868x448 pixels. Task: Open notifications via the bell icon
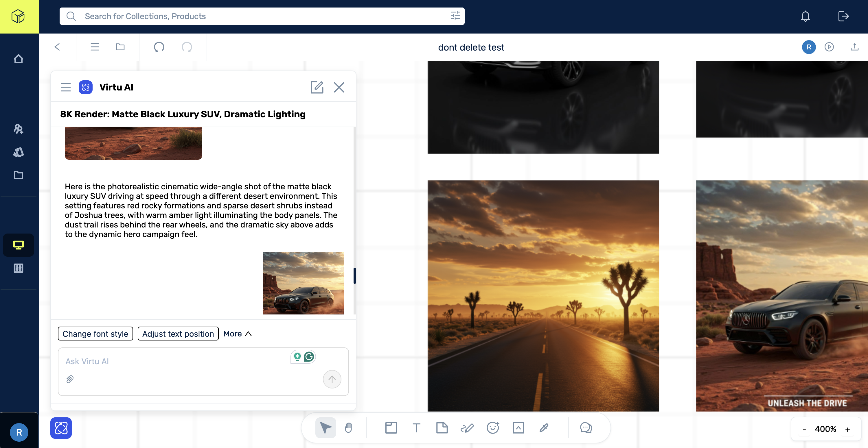pos(806,16)
